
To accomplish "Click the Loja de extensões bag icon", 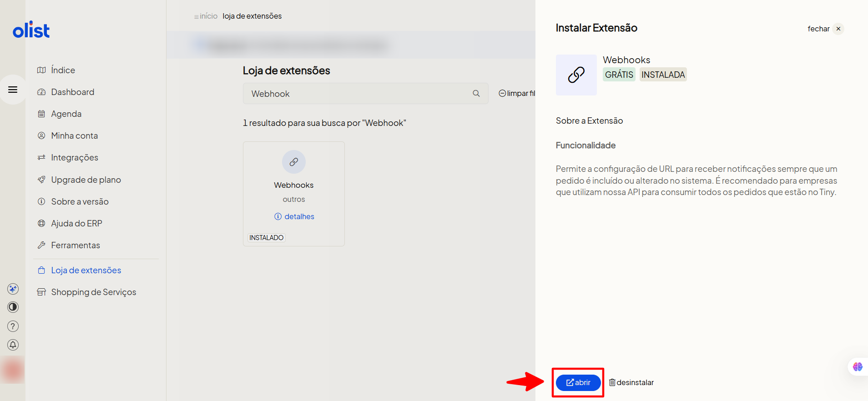I will 41,270.
